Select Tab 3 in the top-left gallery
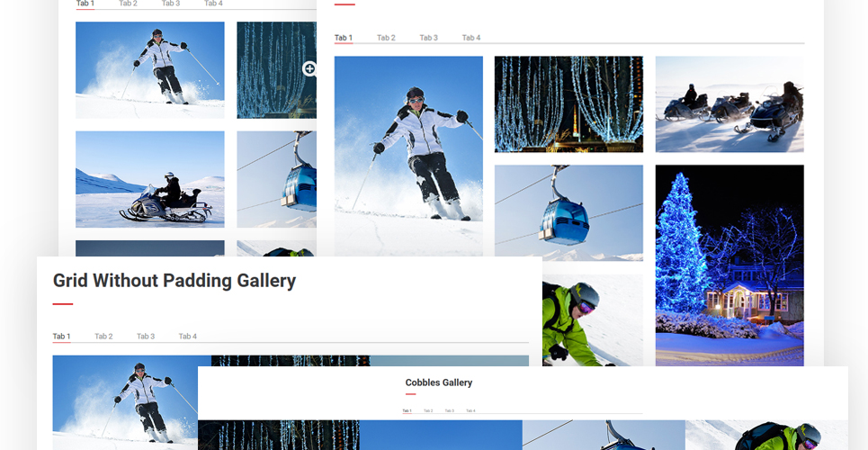This screenshot has width=868, height=450. [171, 4]
